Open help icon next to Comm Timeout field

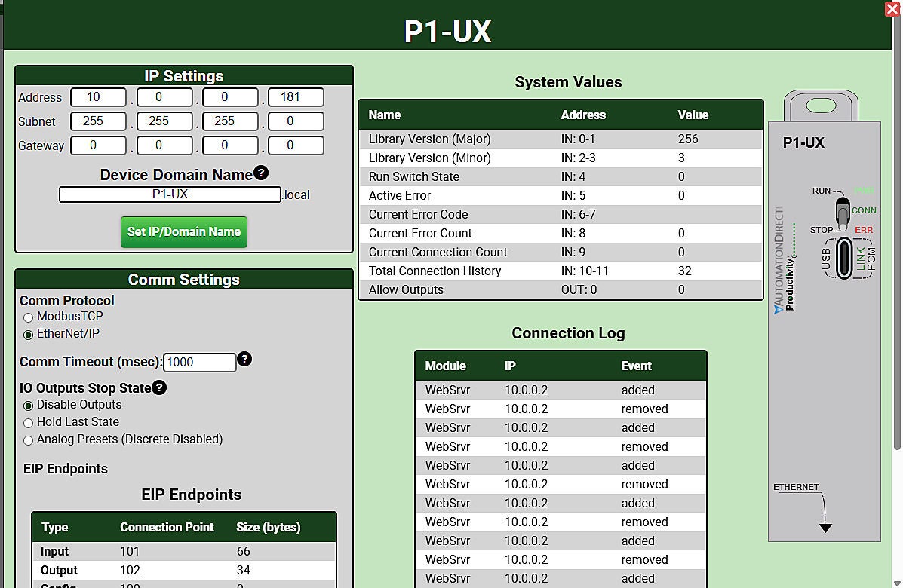coord(244,359)
